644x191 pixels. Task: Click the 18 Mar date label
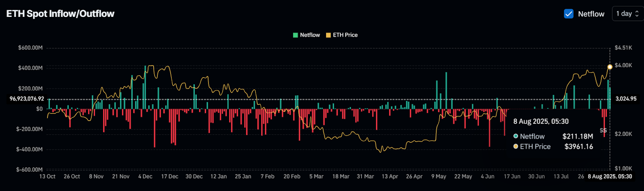(341, 177)
